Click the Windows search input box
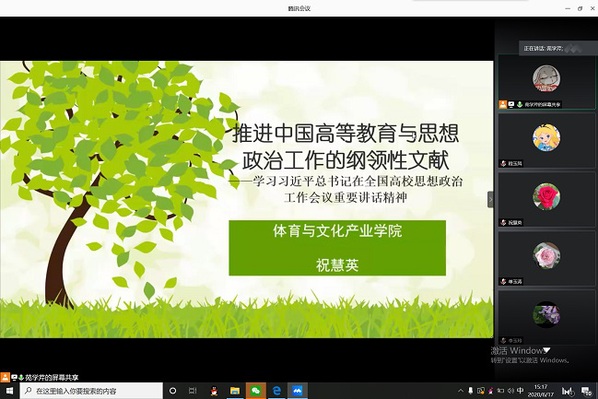Image resolution: width=598 pixels, height=399 pixels. 91,391
